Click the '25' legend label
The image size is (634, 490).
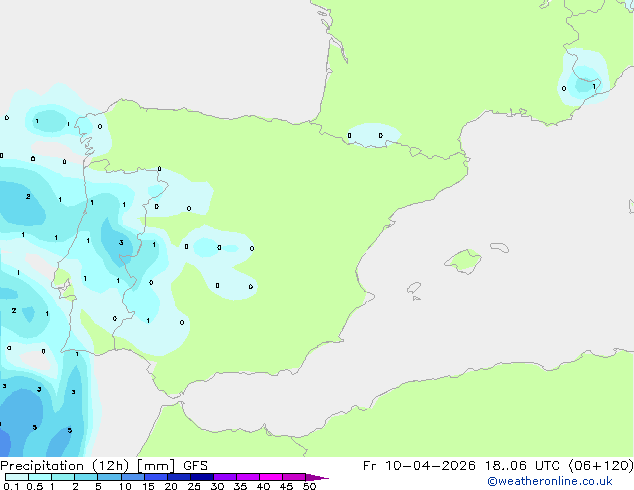click(194, 486)
